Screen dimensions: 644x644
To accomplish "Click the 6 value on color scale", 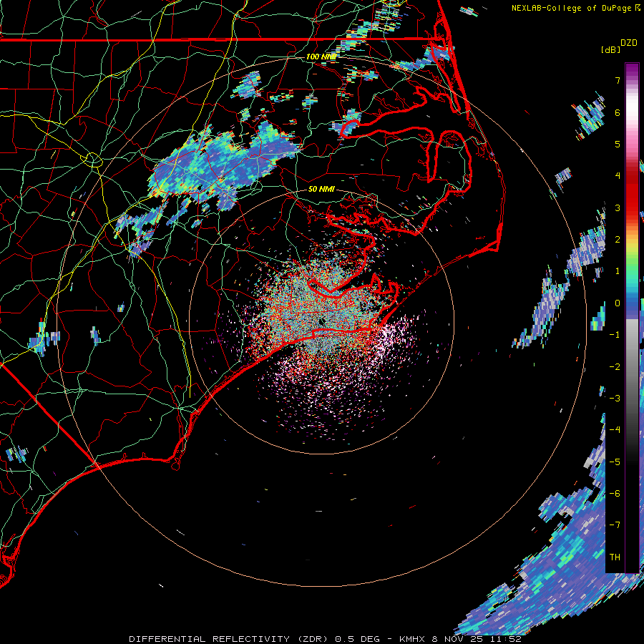I will [618, 112].
